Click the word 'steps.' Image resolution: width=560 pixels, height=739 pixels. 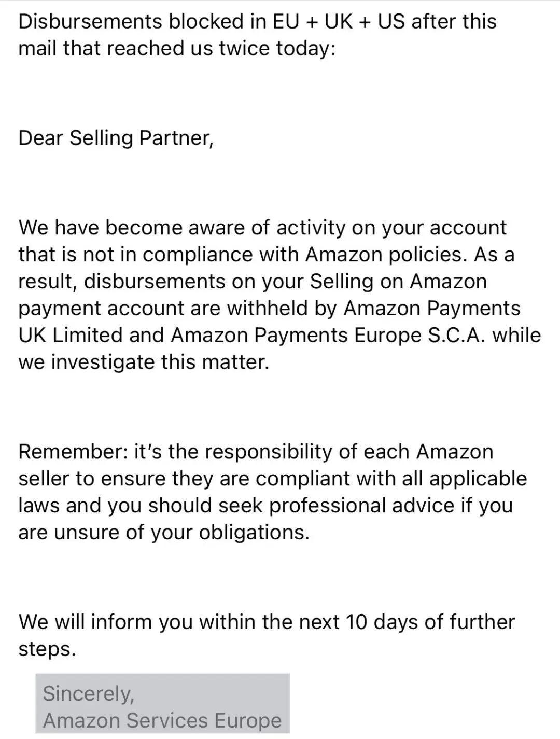pyautogui.click(x=47, y=650)
